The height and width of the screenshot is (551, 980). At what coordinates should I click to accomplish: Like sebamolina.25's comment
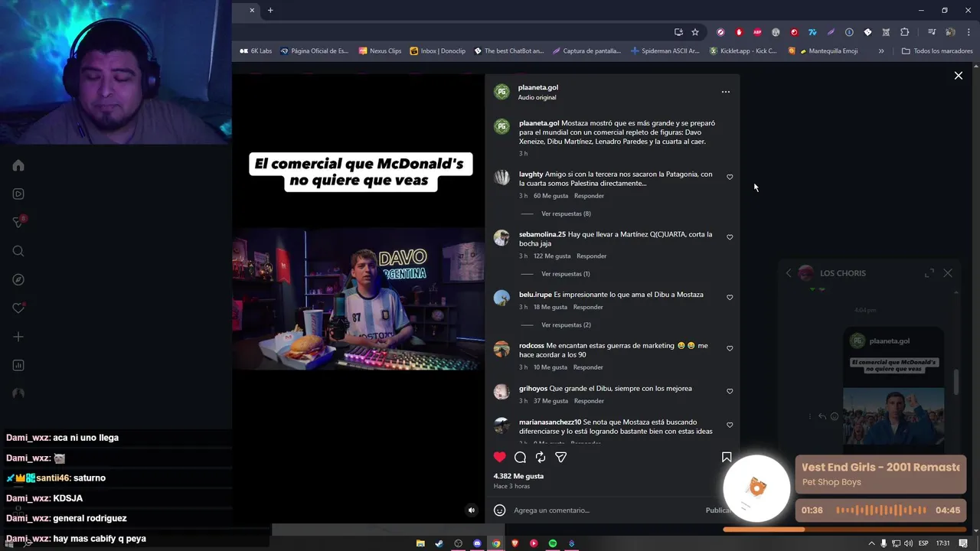(x=730, y=237)
